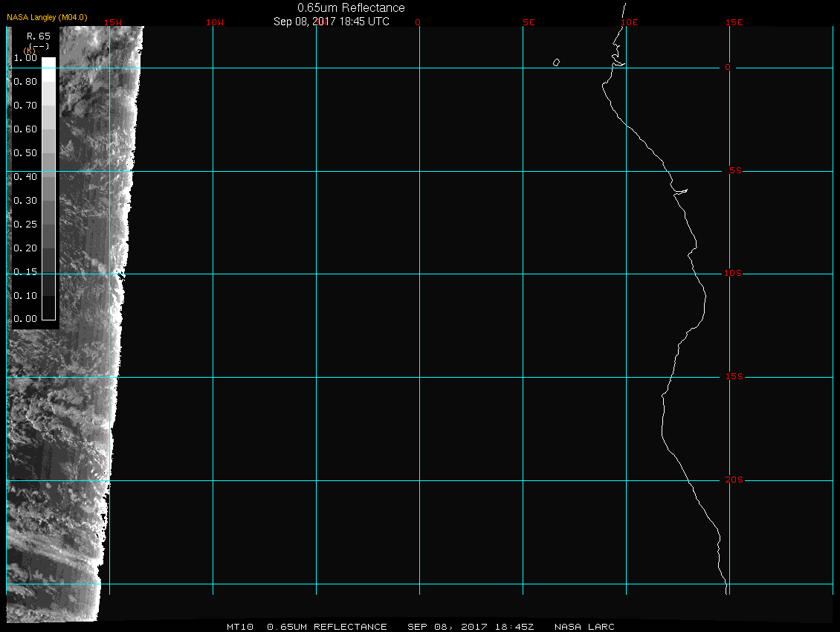The image size is (840, 632).
Task: Click the 10E longitude label
Action: pyautogui.click(x=629, y=22)
